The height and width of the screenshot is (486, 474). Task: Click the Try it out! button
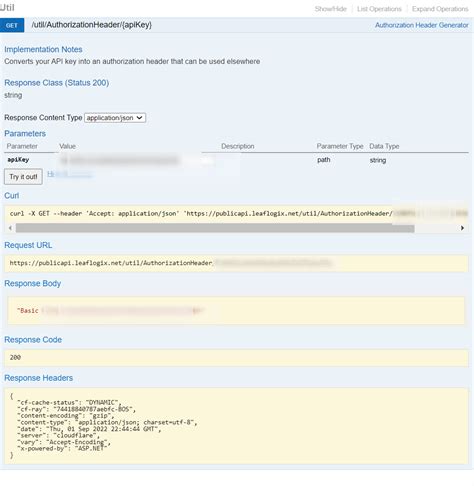(x=23, y=177)
